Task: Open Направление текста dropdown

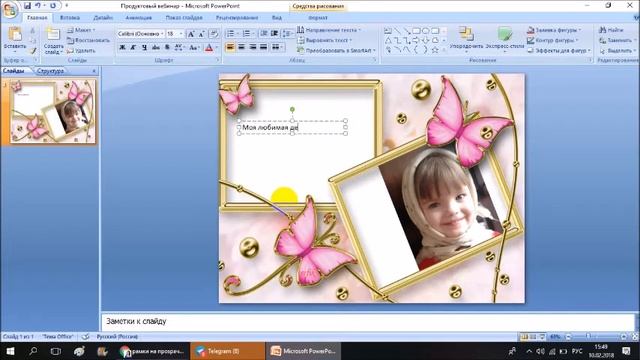Action: tap(329, 30)
